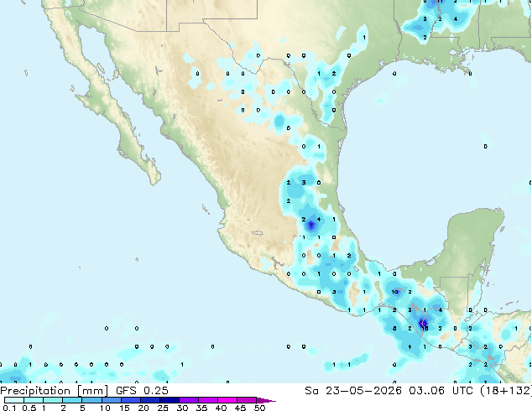Viewport: 532px width, 411px height.
Task: Click the legend scale value '45'
Action: pyautogui.click(x=240, y=408)
